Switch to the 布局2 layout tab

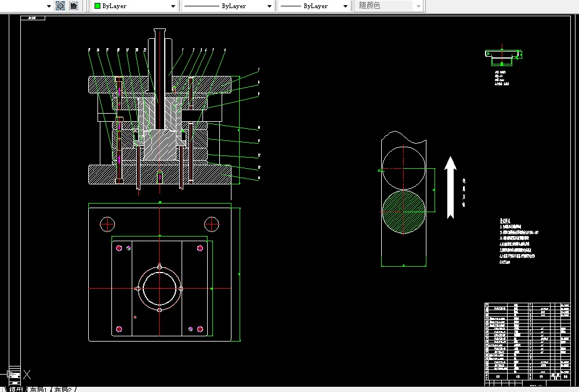63,389
